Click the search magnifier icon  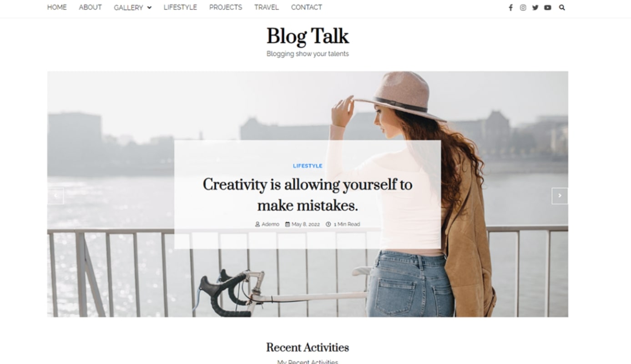[562, 7]
